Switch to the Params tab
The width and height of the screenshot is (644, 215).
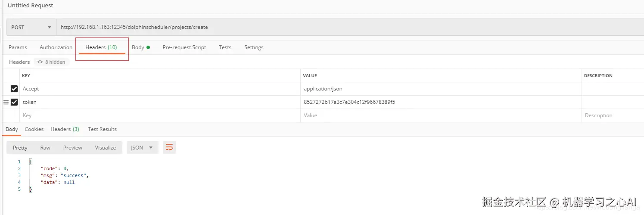[x=18, y=47]
